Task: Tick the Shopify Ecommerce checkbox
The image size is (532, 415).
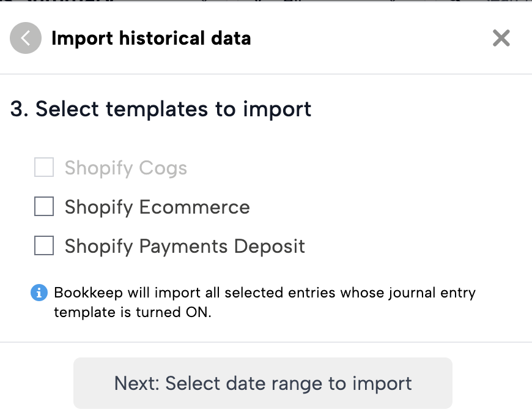Action: point(44,207)
